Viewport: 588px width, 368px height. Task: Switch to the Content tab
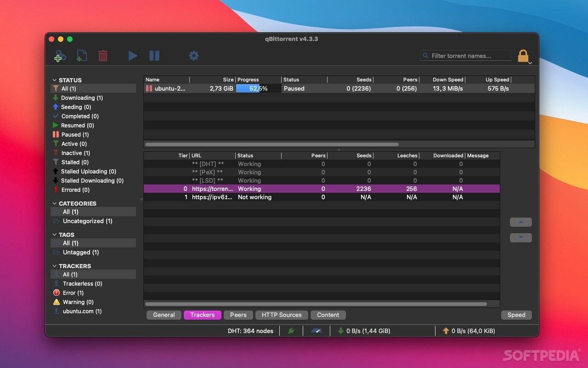(328, 315)
